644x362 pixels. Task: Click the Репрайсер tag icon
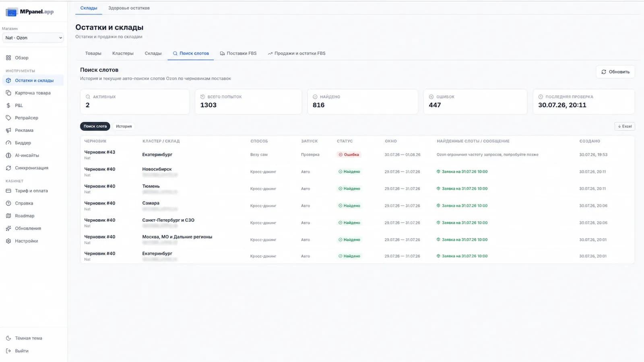pos(8,118)
